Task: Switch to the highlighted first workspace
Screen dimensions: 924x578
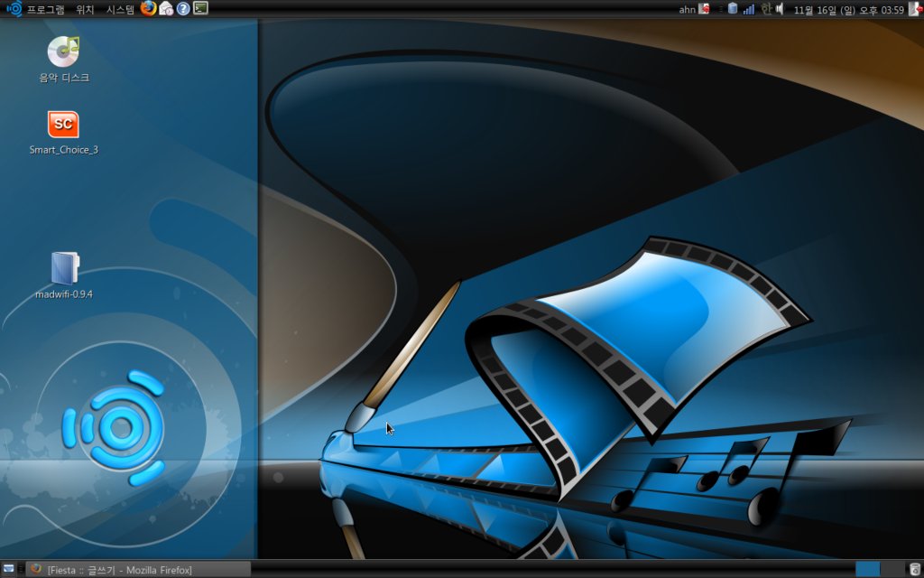Action: (x=867, y=570)
